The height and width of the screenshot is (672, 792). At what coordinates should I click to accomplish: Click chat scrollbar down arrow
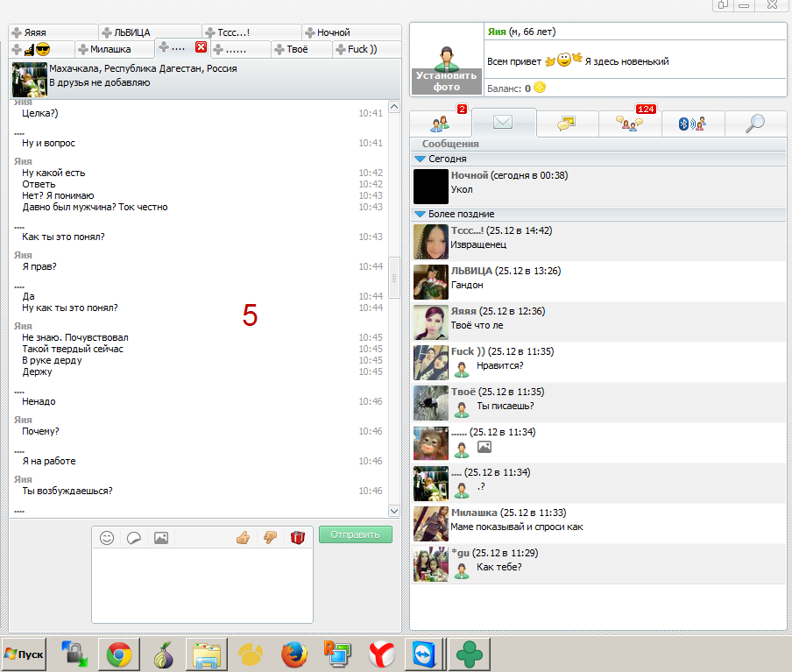(x=394, y=511)
